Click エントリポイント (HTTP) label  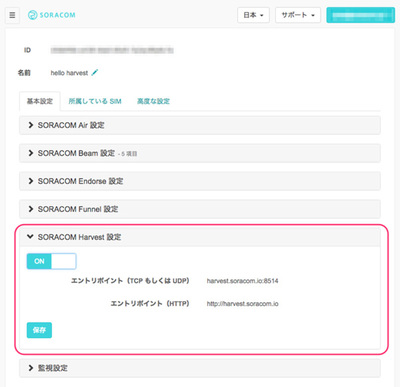pyautogui.click(x=150, y=303)
